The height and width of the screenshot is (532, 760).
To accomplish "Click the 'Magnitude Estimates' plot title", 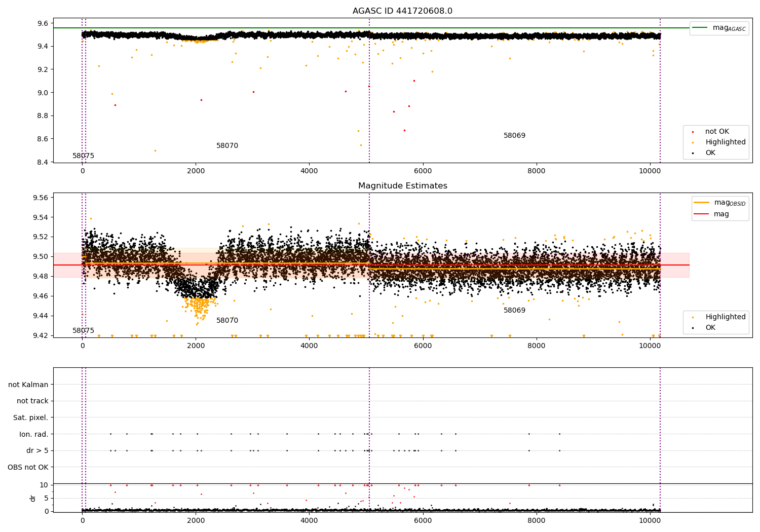I will (x=403, y=186).
